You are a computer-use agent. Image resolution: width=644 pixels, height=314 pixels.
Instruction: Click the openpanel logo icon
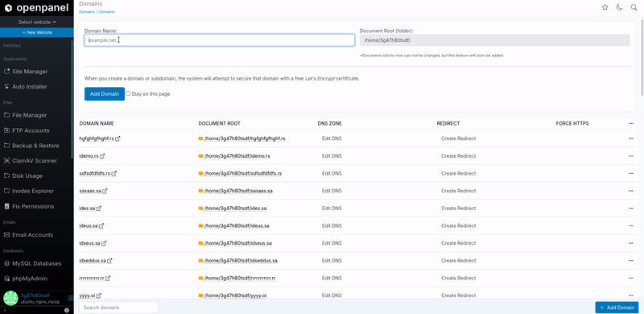pos(8,8)
